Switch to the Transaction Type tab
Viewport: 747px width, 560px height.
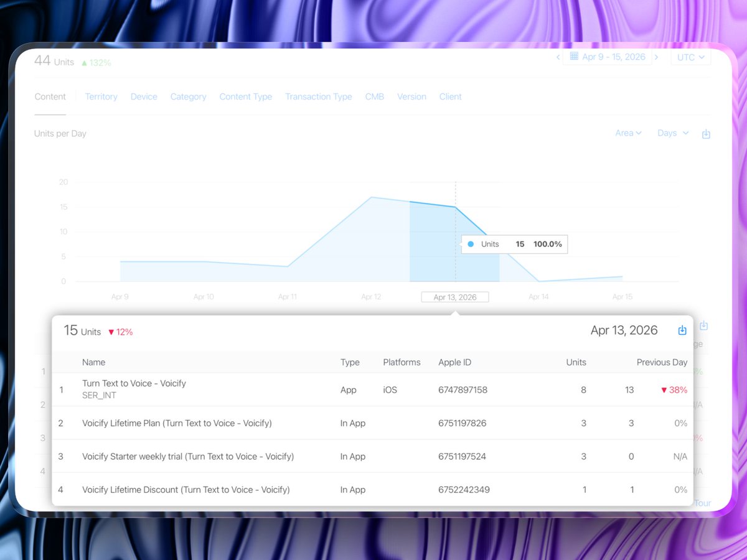tap(319, 96)
